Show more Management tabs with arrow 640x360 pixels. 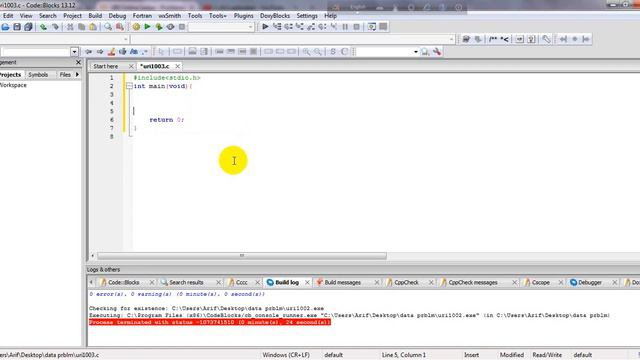(x=77, y=75)
